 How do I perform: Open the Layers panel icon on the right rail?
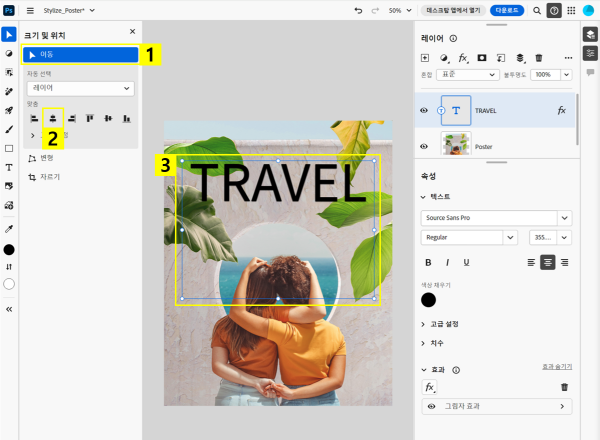(590, 34)
